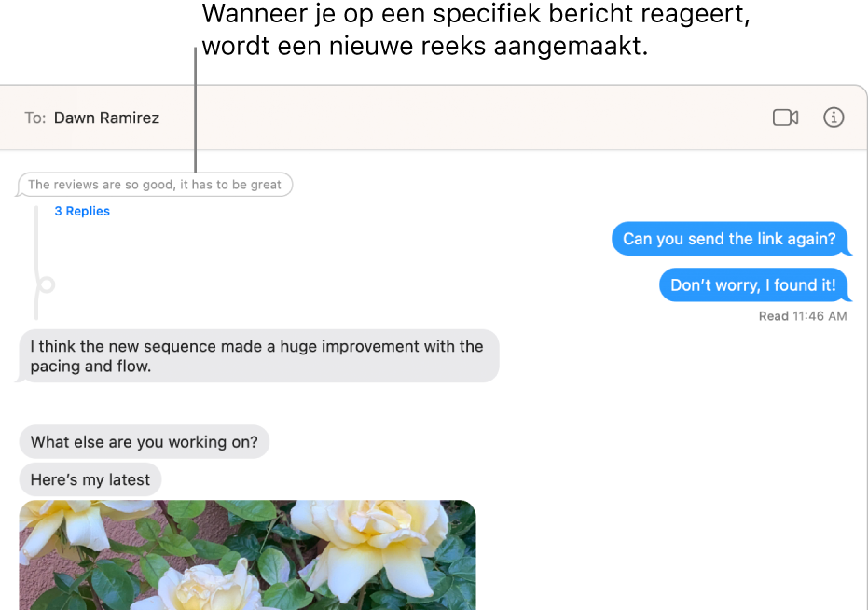Viewport: 868px width, 610px height.
Task: Select "What else are you working on?" message
Action: point(144,441)
